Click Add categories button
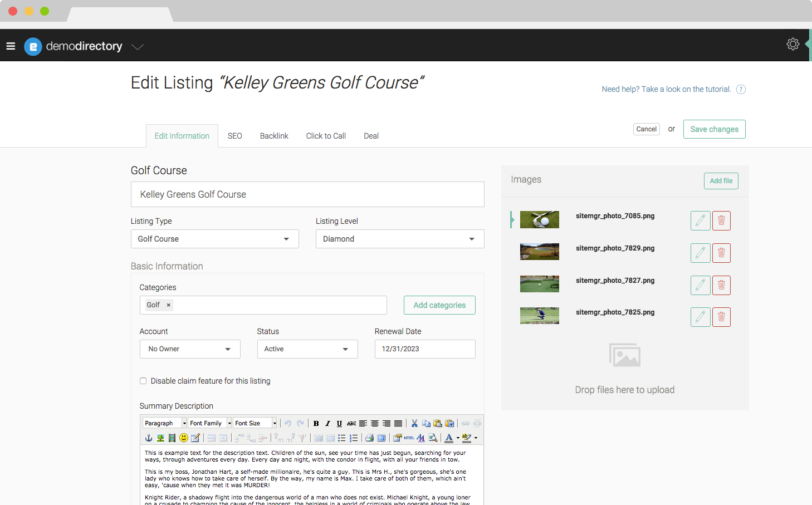The width and height of the screenshot is (812, 505). tap(439, 305)
